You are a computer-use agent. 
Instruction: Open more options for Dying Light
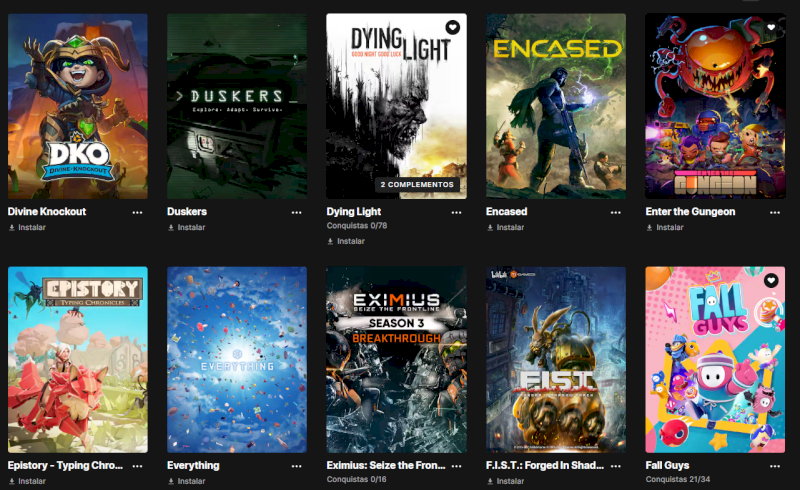(x=456, y=212)
